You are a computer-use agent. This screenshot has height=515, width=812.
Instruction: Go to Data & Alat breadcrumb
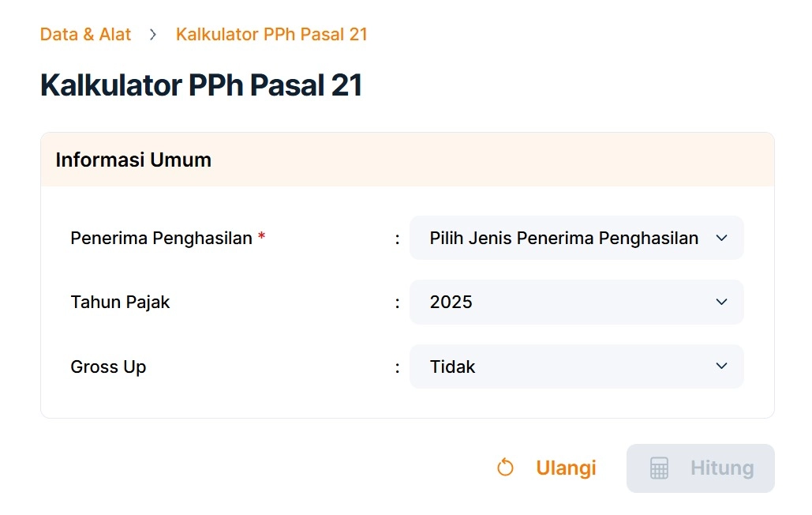(86, 35)
